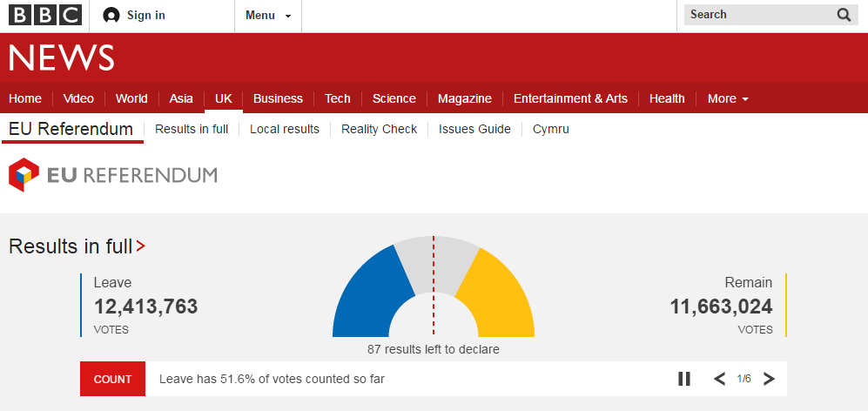
Task: Click '87 results left to declare' text
Action: pyautogui.click(x=434, y=349)
